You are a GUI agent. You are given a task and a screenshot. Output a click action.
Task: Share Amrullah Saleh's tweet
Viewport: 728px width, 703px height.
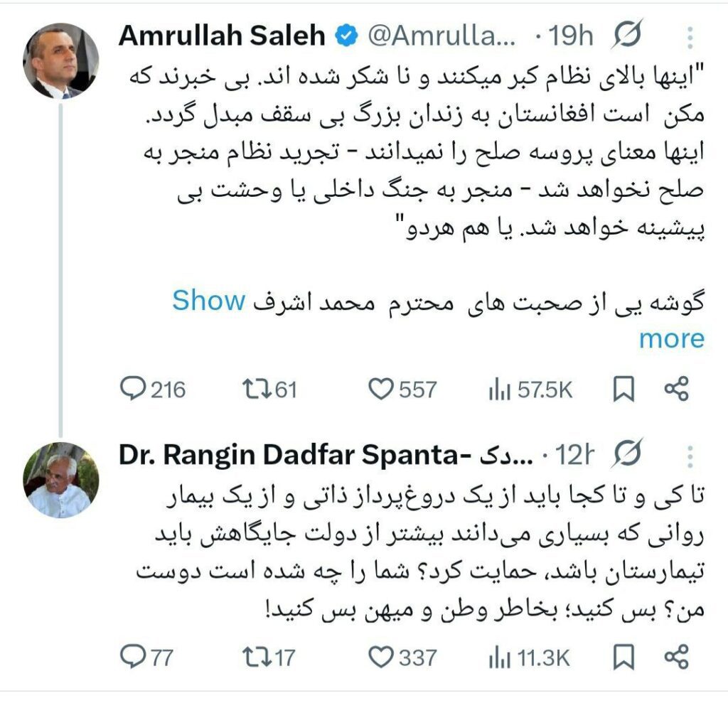[676, 389]
